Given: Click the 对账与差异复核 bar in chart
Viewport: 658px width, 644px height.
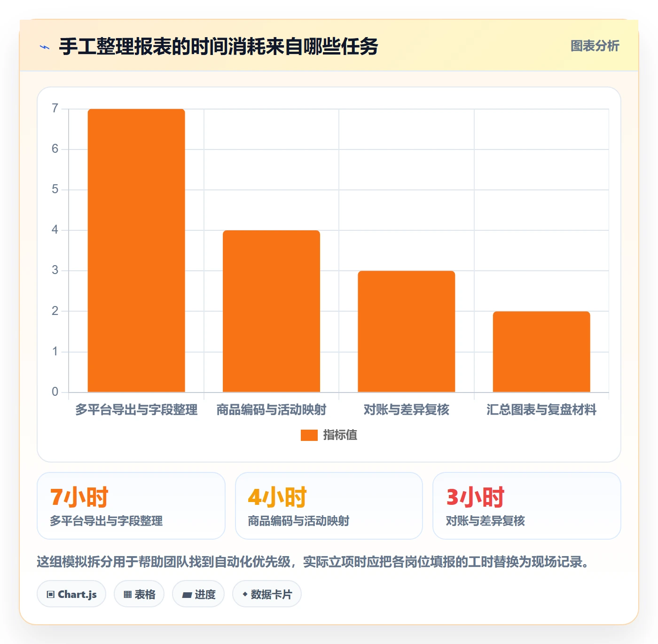Looking at the screenshot, I should click(407, 331).
